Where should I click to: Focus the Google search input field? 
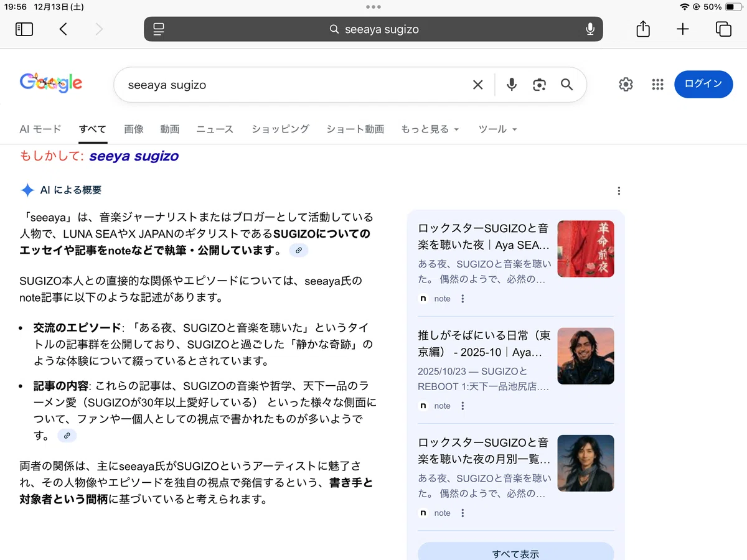[x=293, y=85]
